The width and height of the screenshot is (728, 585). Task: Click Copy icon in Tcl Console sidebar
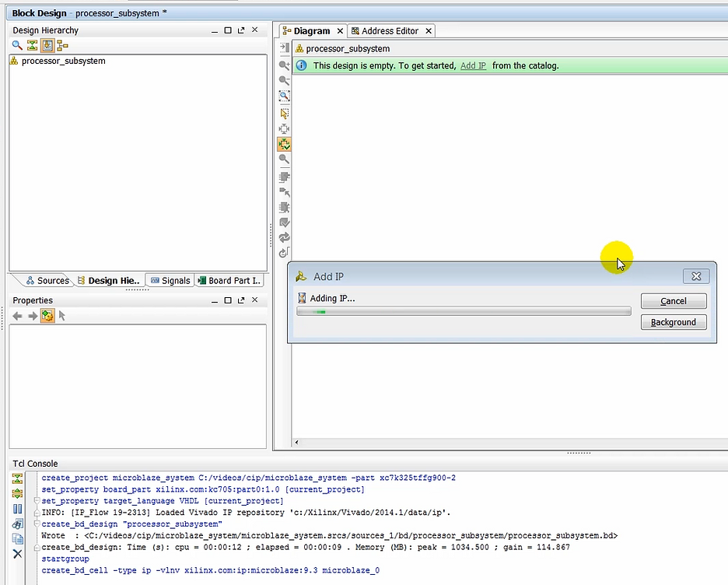[17, 538]
